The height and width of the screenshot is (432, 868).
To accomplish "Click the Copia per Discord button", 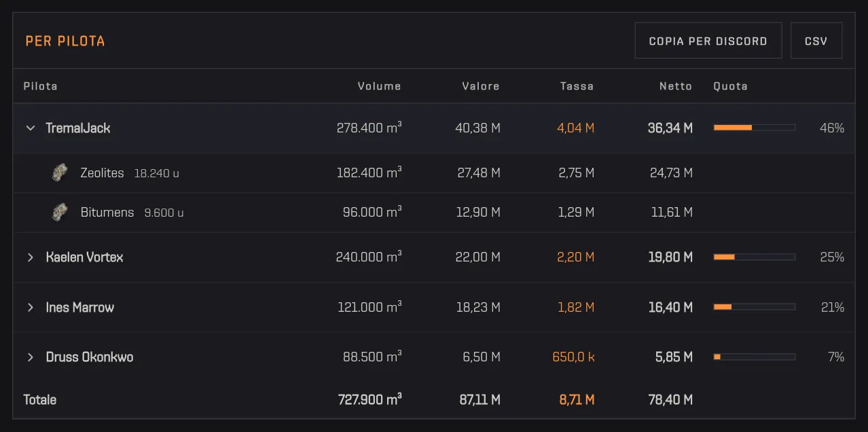I will click(708, 41).
